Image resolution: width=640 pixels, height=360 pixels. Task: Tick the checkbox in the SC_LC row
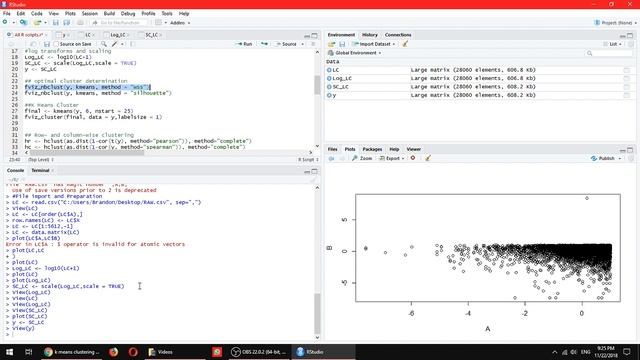(x=627, y=87)
